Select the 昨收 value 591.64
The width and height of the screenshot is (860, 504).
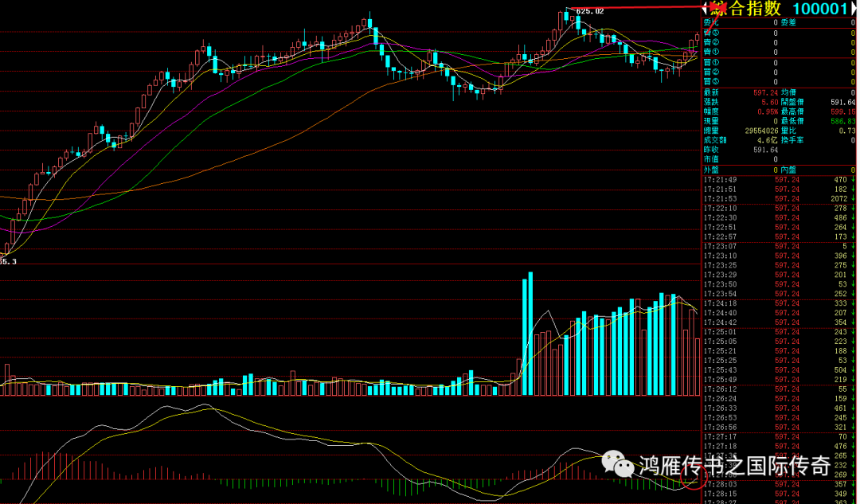[x=766, y=149]
